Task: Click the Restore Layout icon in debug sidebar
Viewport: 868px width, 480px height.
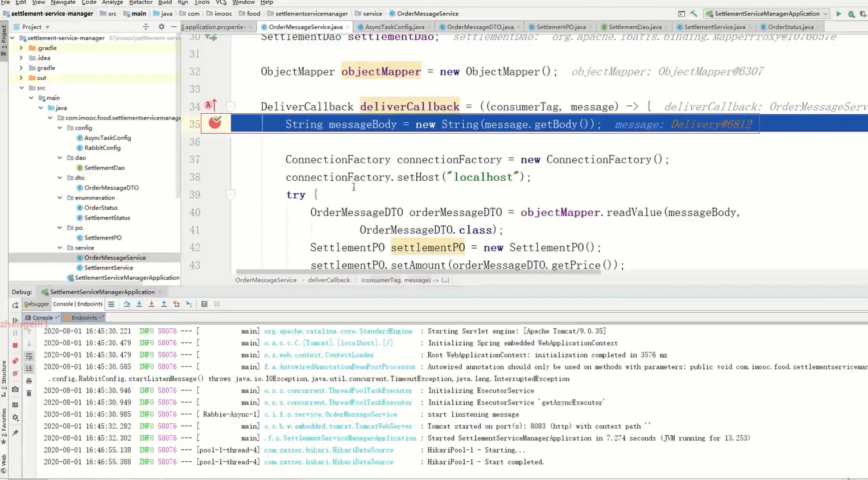Action: pos(15,404)
